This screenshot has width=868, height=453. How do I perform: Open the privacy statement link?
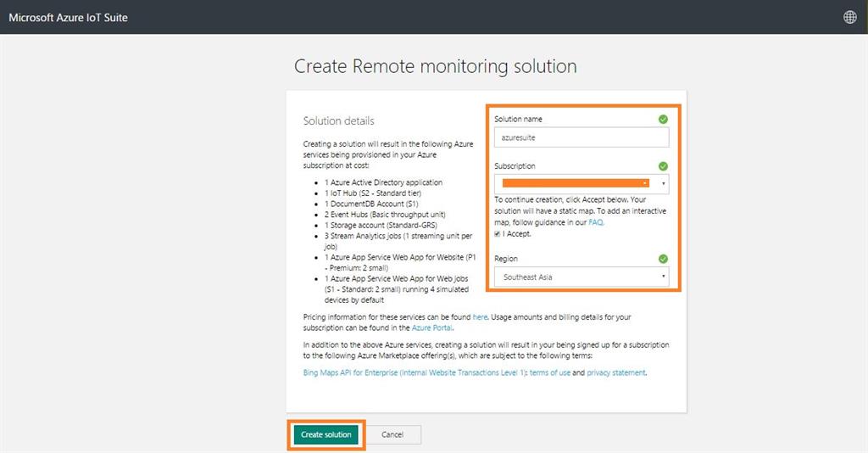tap(615, 372)
